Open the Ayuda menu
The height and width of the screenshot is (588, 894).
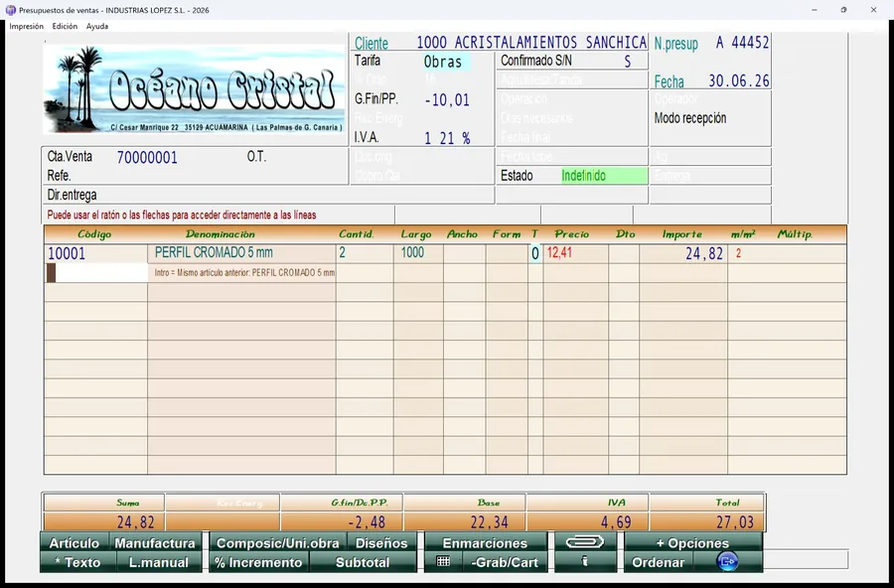tap(97, 26)
